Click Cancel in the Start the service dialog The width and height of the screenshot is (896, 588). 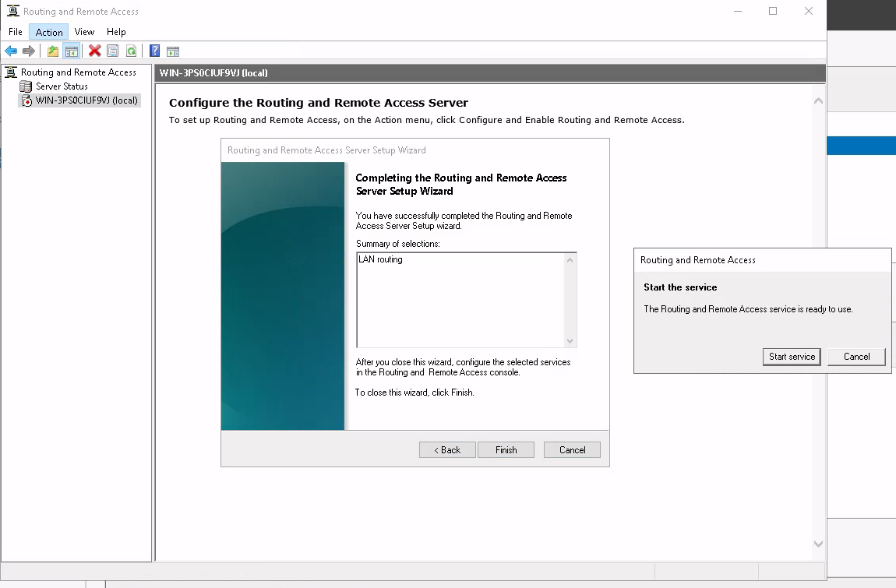click(x=856, y=357)
